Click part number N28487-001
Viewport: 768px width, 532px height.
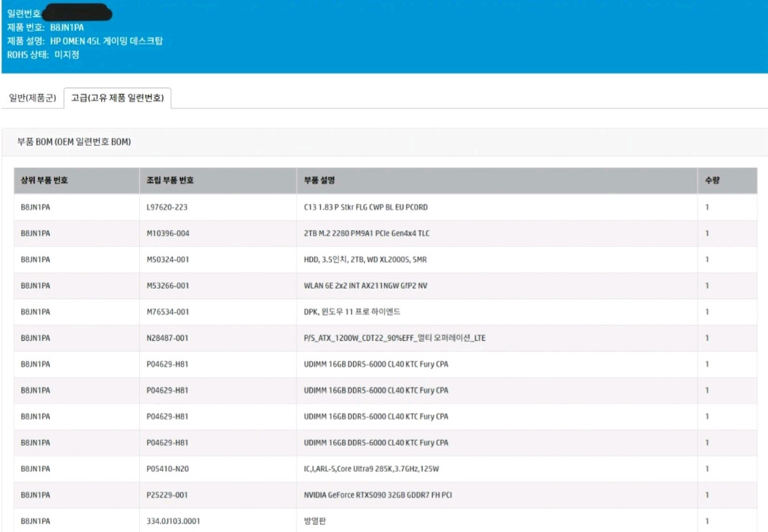(167, 338)
